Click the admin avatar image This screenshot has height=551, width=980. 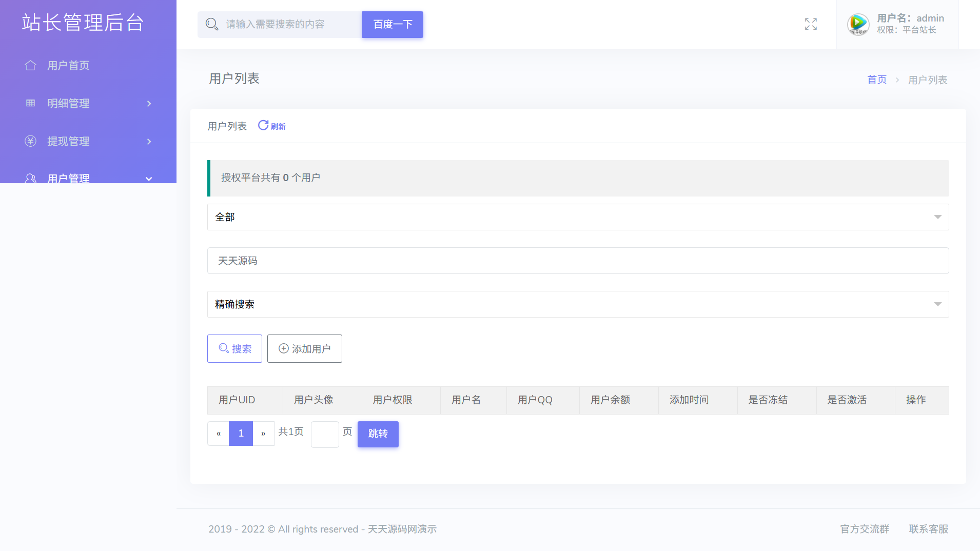(x=858, y=24)
